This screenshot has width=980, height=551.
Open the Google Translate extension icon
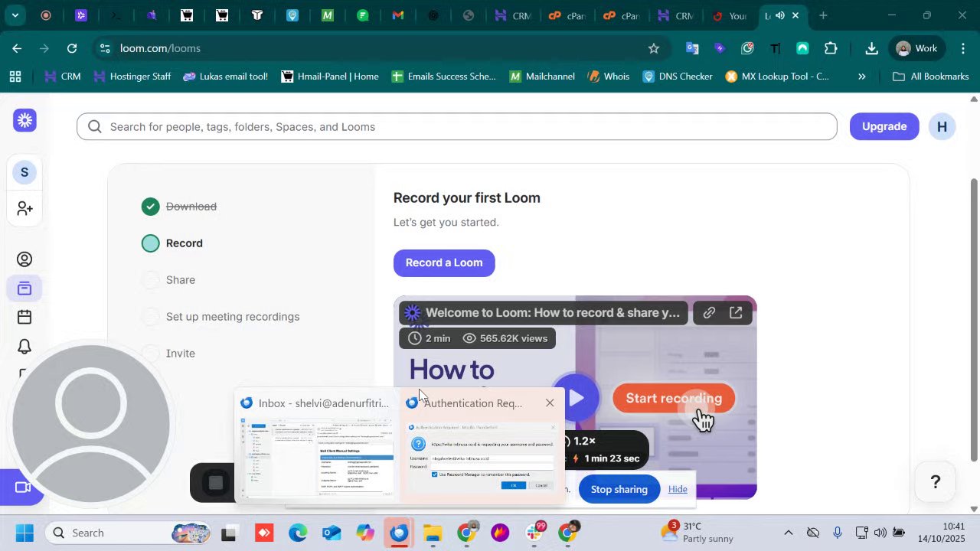coord(692,48)
